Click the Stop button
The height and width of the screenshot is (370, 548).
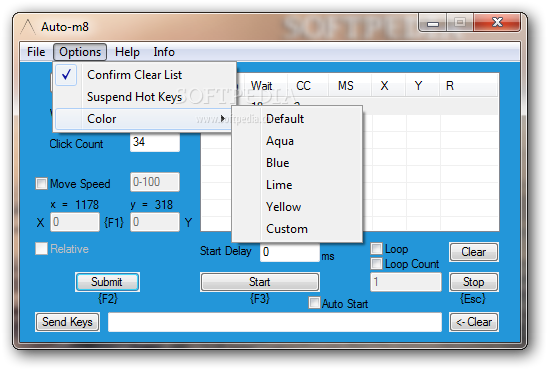[x=474, y=282]
